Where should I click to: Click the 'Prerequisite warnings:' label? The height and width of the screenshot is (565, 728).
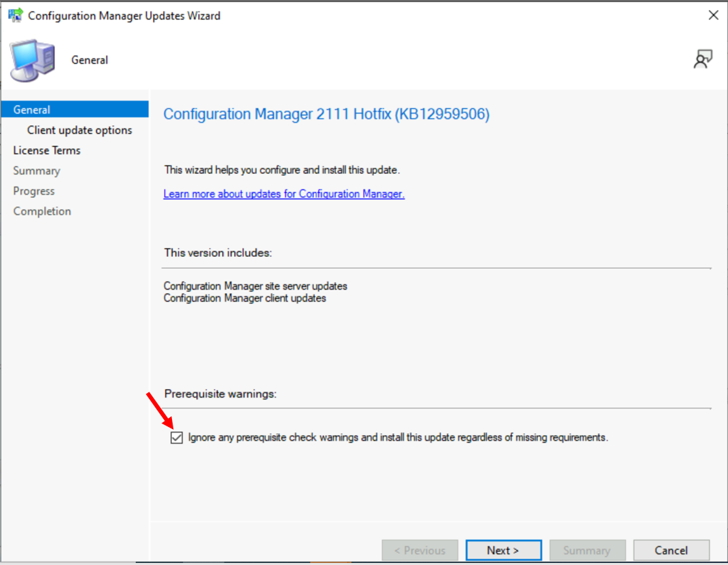tap(220, 394)
